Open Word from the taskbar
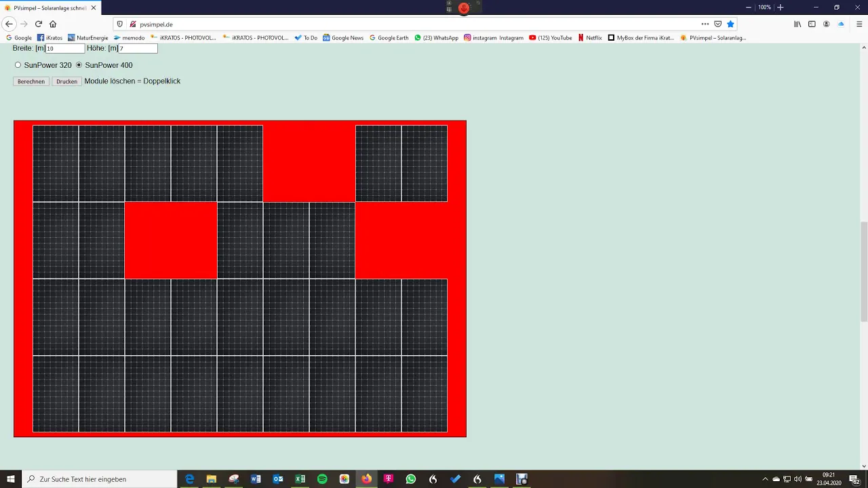 (256, 479)
